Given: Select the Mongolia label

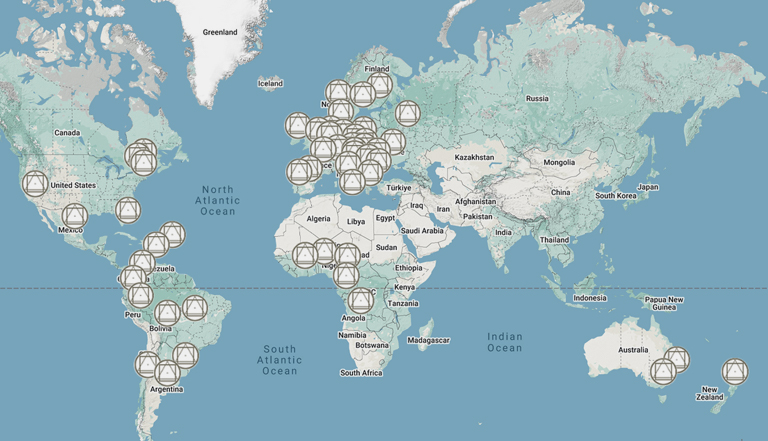Looking at the screenshot, I should tap(559, 162).
